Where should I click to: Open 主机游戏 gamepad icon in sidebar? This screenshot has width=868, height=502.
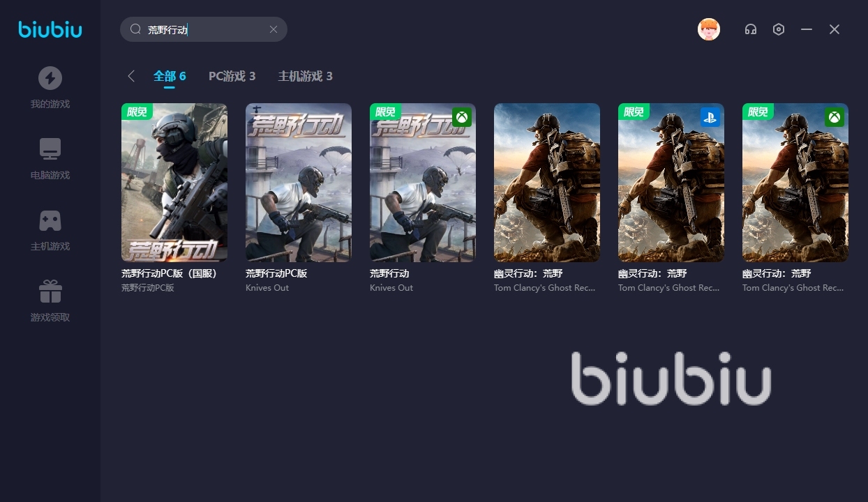click(x=50, y=220)
